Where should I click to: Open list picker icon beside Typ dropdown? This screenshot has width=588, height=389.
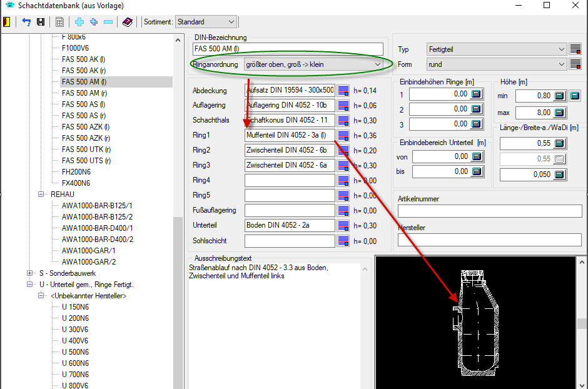click(576, 49)
